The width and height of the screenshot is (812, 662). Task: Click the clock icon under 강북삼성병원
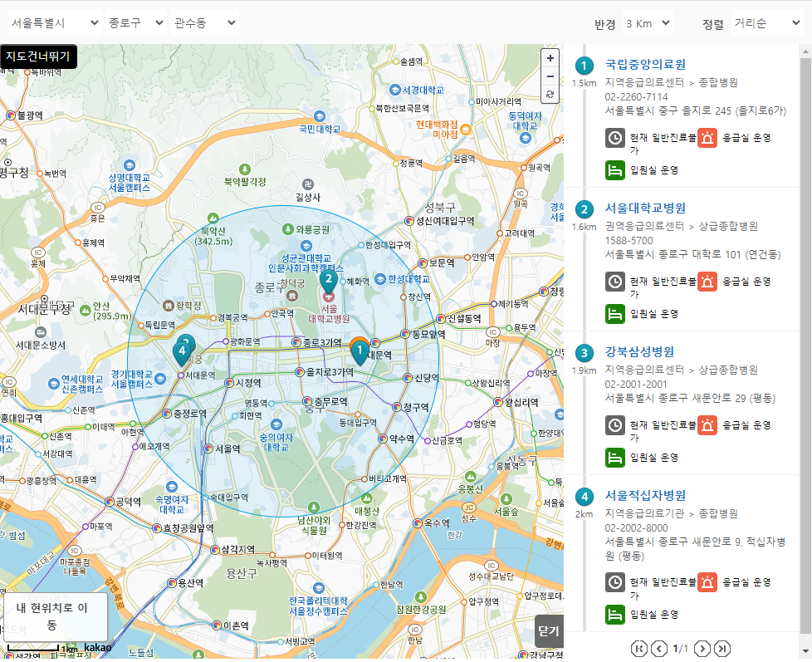click(614, 424)
